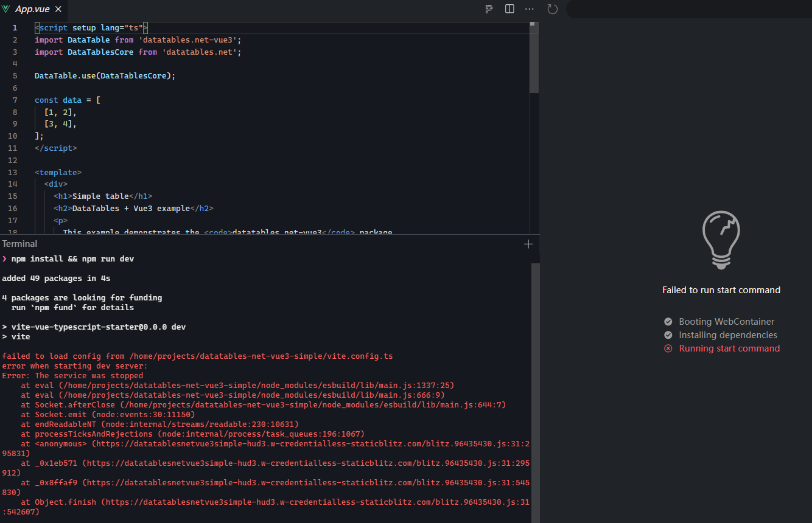Click the code editor vertical scrollbar thumb
Screen dimensions: 812x523
click(x=534, y=58)
